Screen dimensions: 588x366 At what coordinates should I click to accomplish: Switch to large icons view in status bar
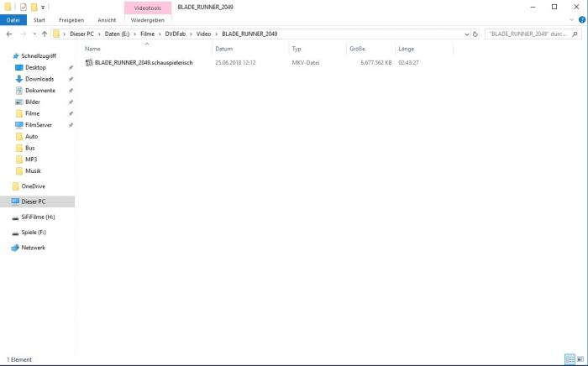tap(580, 359)
